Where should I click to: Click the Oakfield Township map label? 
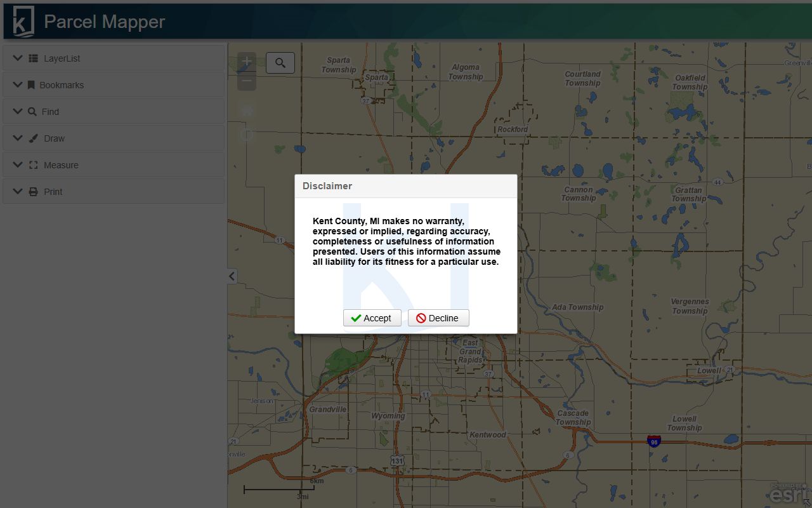[690, 83]
